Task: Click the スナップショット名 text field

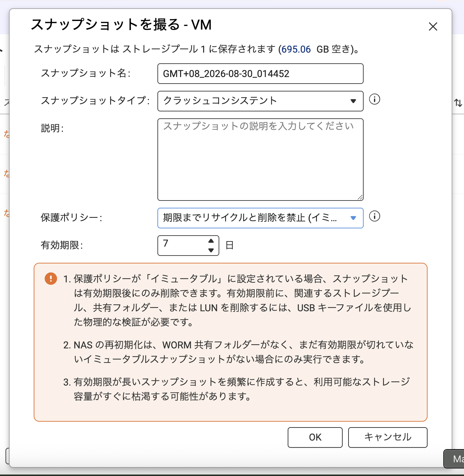Action: click(260, 74)
